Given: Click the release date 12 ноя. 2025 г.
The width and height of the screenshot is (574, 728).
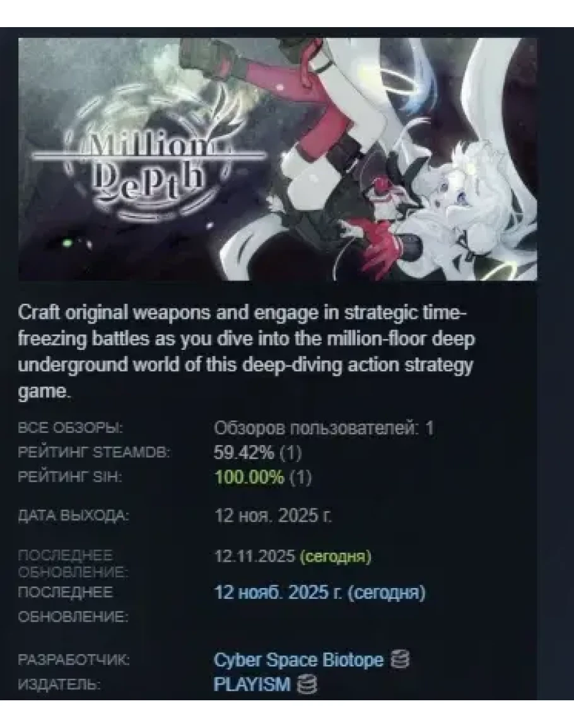Looking at the screenshot, I should pos(273,516).
